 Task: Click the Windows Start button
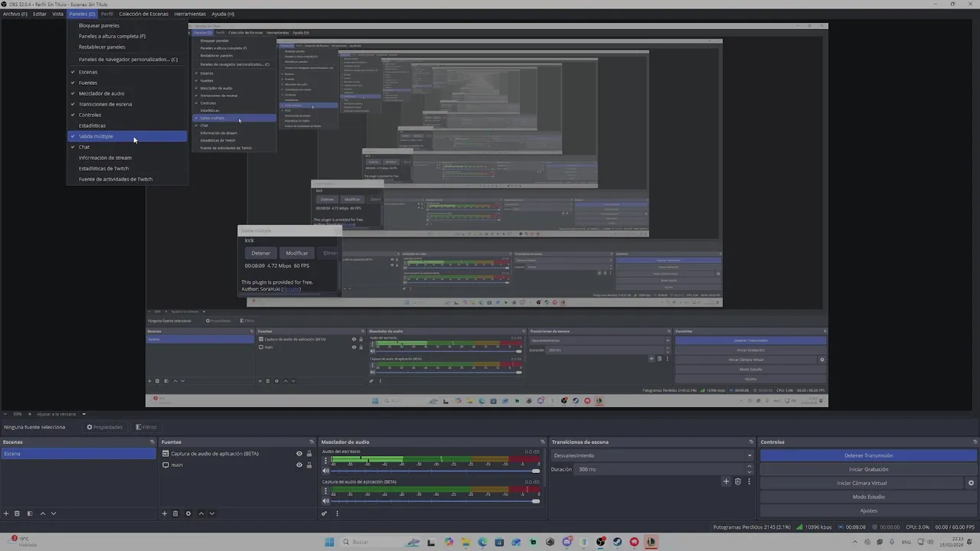click(x=329, y=542)
